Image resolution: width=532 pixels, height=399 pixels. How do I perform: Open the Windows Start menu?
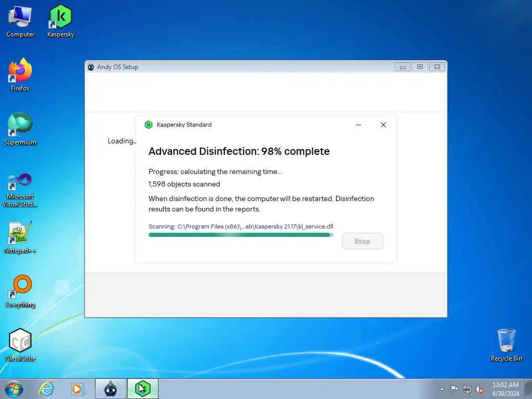pyautogui.click(x=14, y=389)
